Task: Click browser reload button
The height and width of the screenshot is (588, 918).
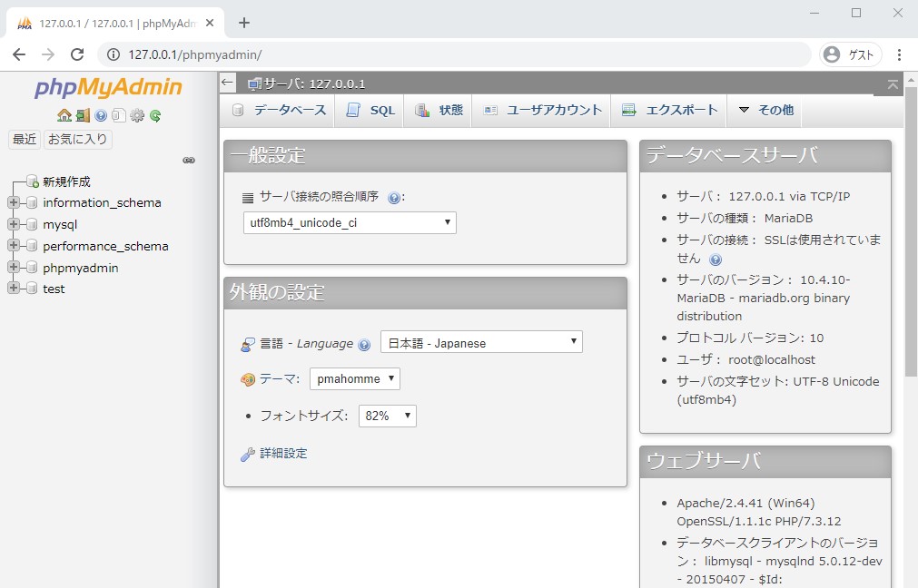Action: pos(77,54)
